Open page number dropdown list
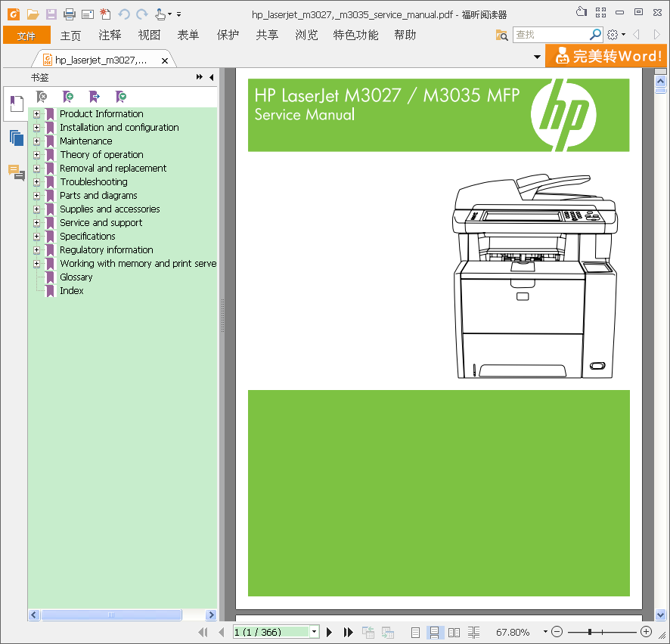This screenshot has width=670, height=644. pos(315,632)
